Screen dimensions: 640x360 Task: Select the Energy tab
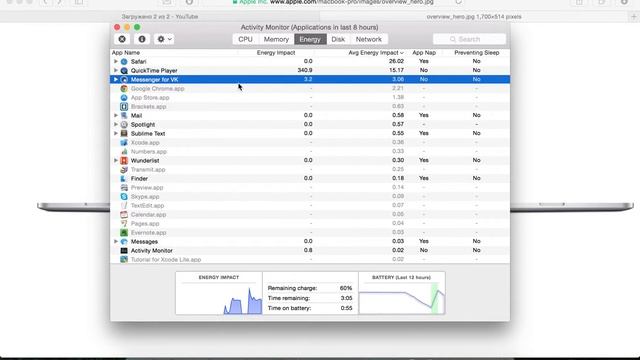pyautogui.click(x=310, y=39)
